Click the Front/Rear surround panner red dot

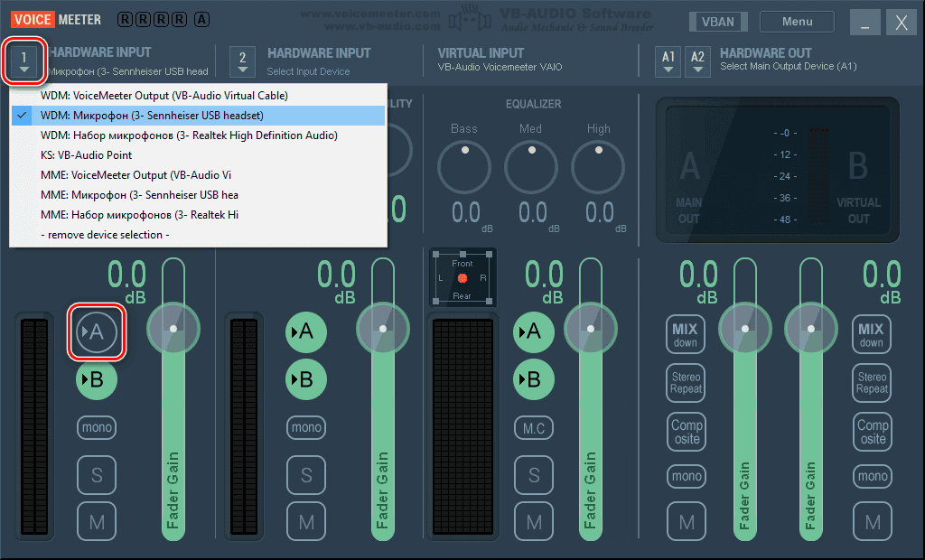pos(462,278)
